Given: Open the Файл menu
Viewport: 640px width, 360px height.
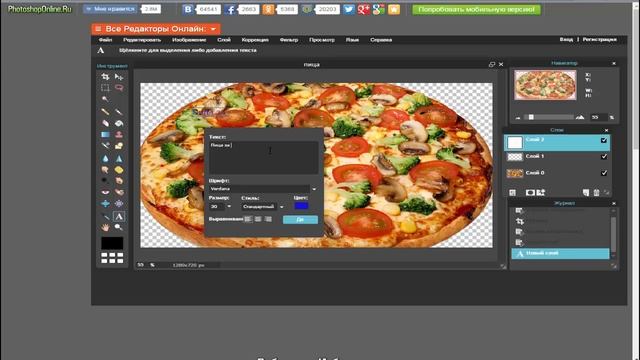Looking at the screenshot, I should pos(105,40).
